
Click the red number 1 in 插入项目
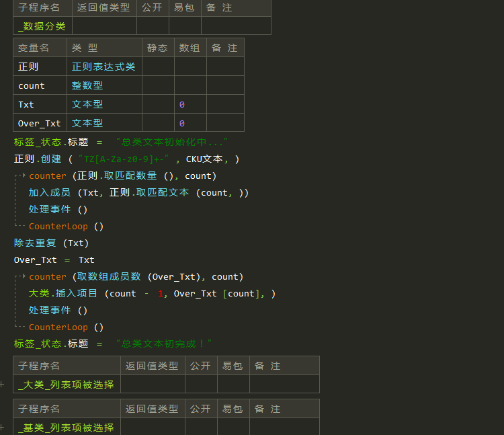(161, 294)
